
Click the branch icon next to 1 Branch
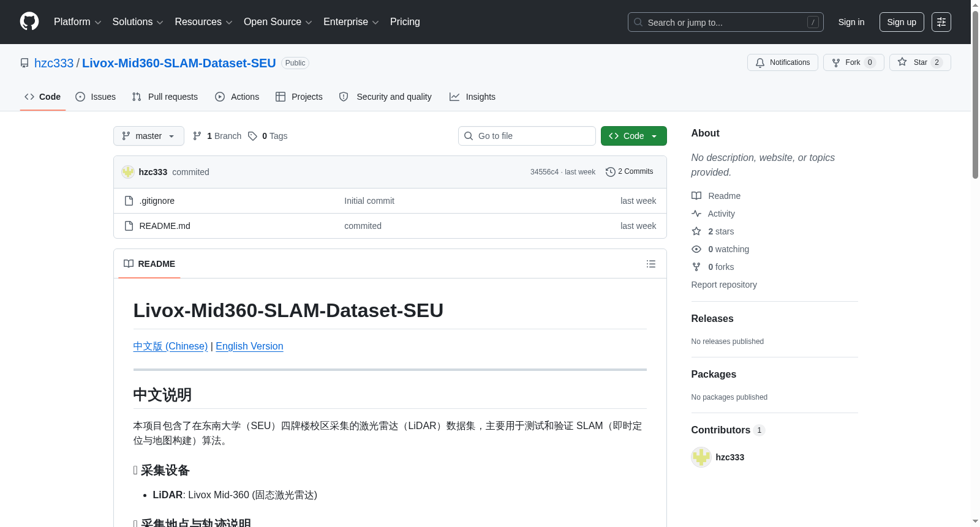[x=197, y=136]
